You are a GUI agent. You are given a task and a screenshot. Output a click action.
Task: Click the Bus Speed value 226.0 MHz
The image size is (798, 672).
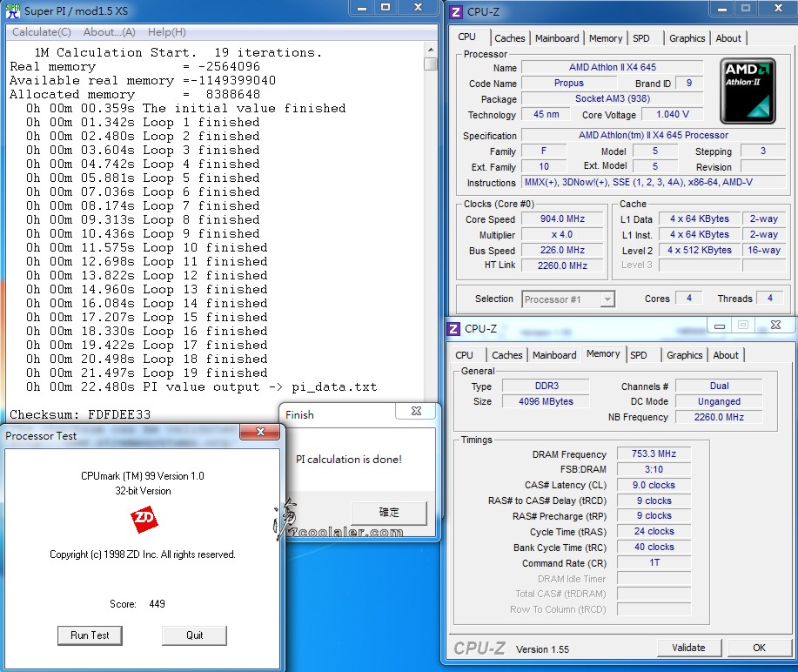562,250
